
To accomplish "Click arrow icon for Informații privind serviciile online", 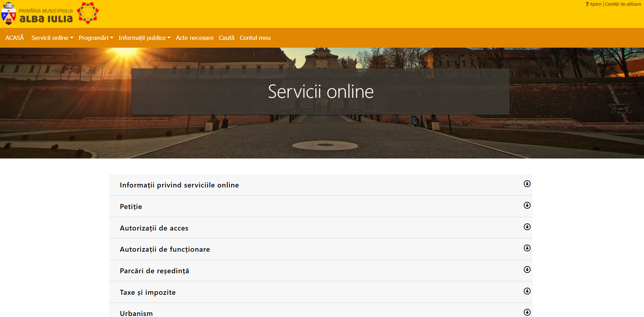I will click(527, 184).
